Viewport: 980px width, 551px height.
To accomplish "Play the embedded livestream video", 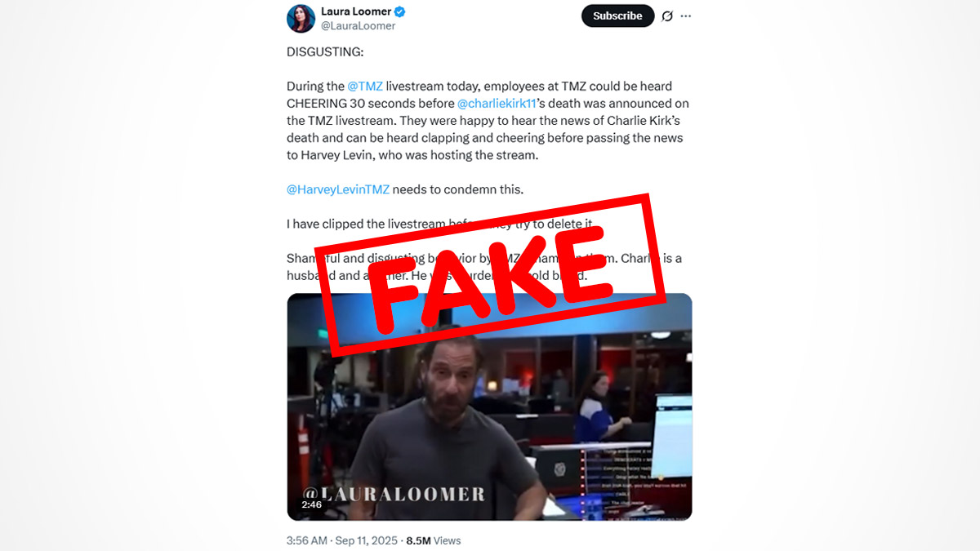I will (x=489, y=407).
